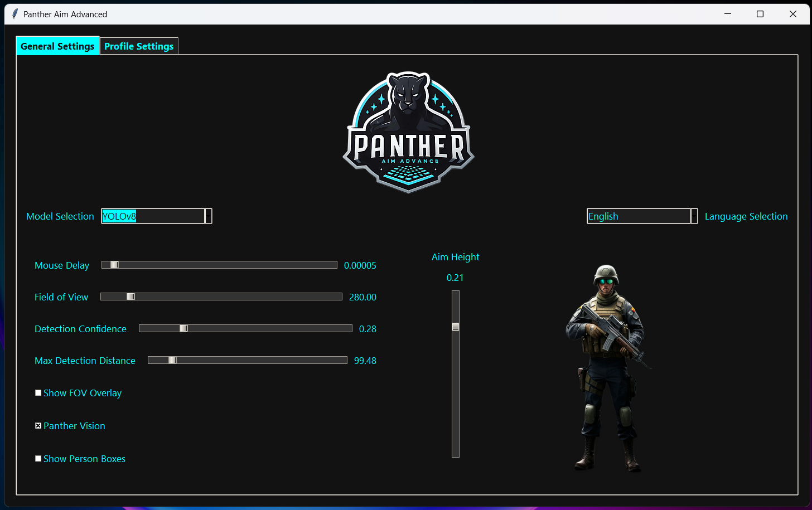The width and height of the screenshot is (812, 510).
Task: Click the Field of View label
Action: 61,297
